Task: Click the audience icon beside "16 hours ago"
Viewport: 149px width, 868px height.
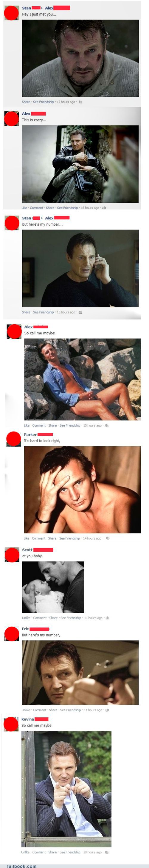Action: coord(104,207)
